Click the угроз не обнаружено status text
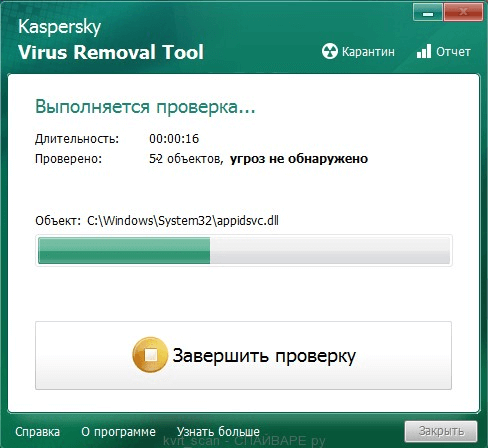 [299, 159]
